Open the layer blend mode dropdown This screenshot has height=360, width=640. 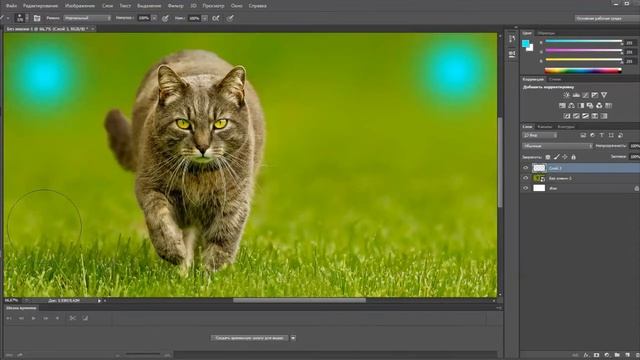click(557, 146)
